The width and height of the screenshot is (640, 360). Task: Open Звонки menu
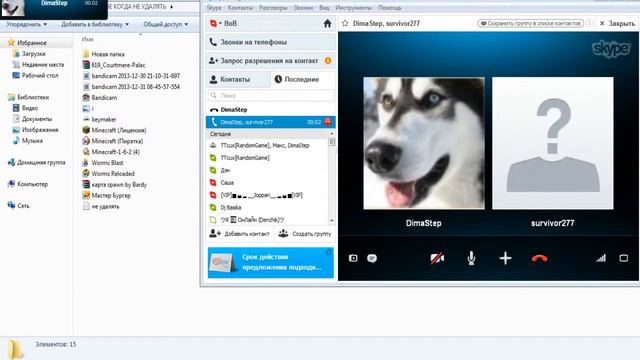click(303, 8)
